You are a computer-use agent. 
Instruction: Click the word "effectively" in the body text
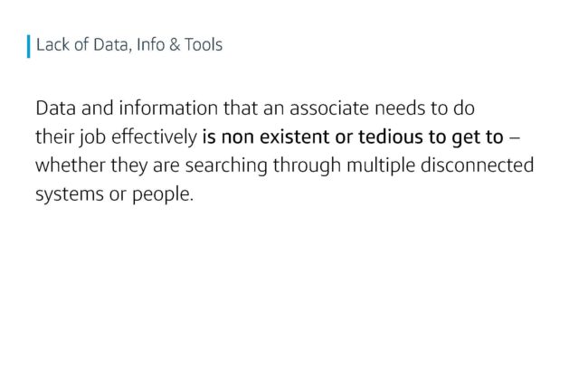pos(154,136)
